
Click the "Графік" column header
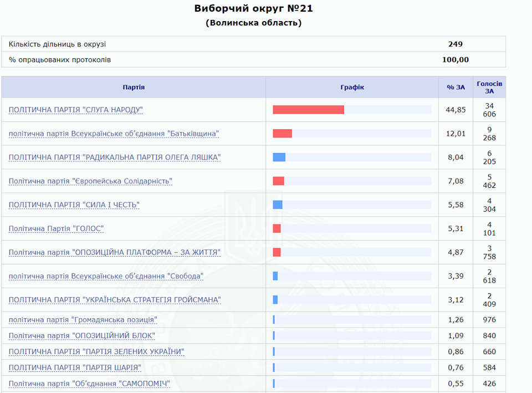tap(352, 87)
